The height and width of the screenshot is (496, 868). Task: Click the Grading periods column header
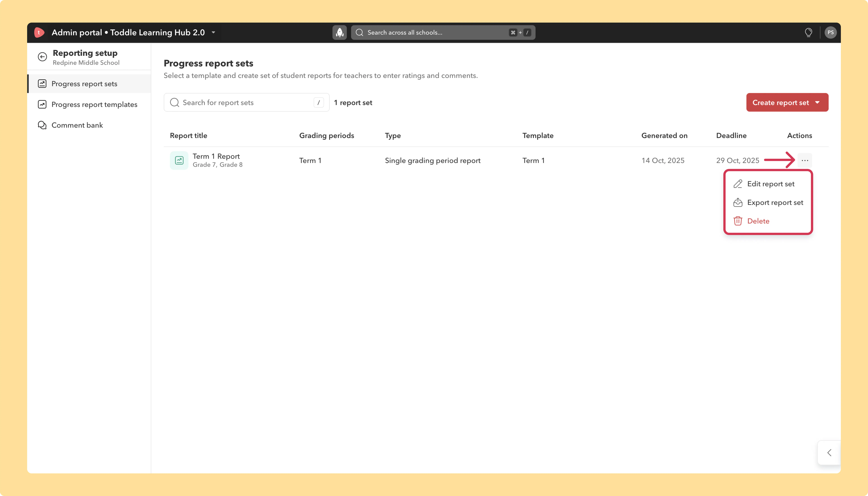[x=327, y=136]
